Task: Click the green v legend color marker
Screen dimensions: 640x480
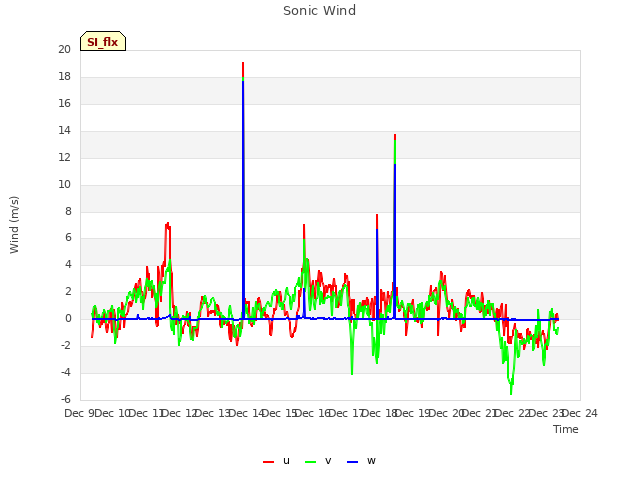Action: pos(311,462)
